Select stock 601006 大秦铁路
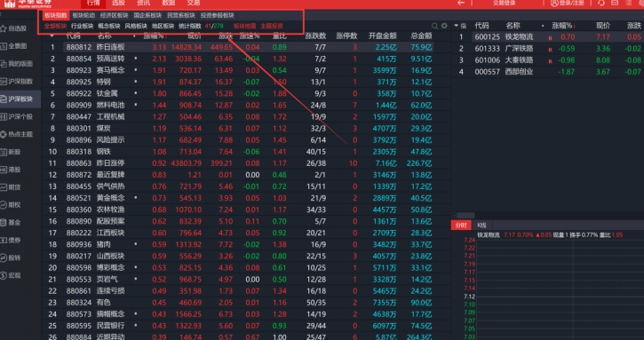Viewport: 644px width, 340px height. click(548, 60)
